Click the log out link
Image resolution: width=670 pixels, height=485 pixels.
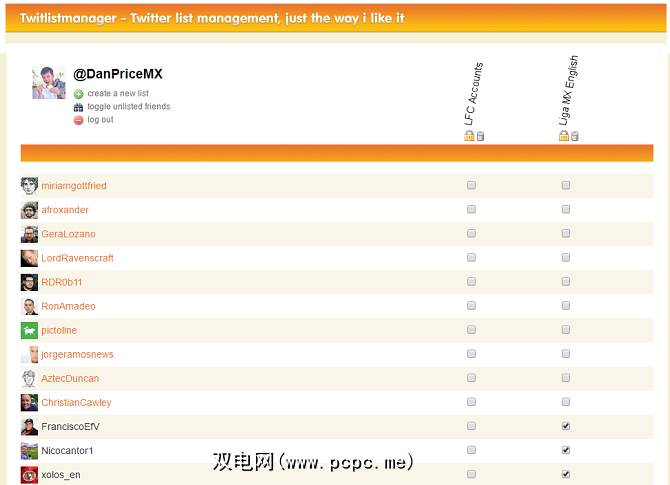click(x=100, y=120)
